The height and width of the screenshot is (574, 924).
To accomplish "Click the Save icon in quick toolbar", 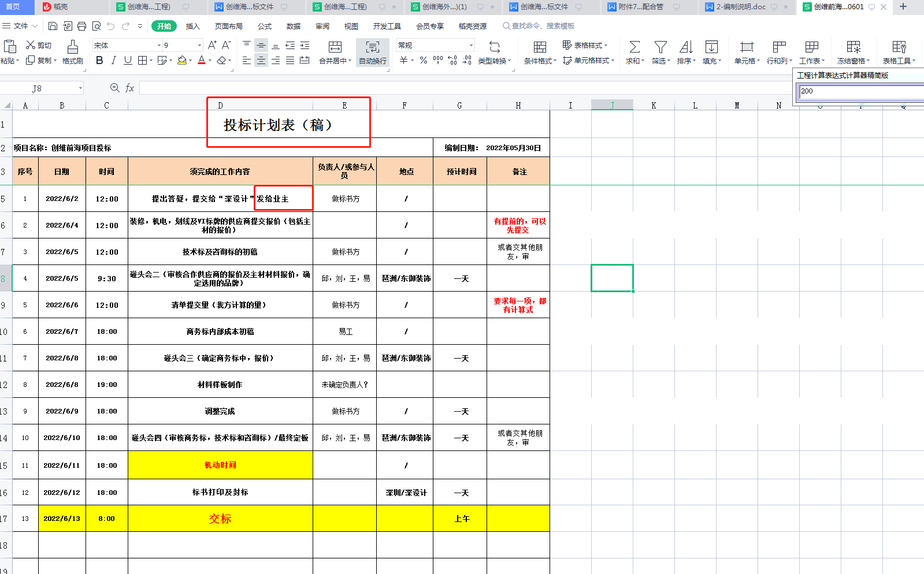I will click(53, 26).
